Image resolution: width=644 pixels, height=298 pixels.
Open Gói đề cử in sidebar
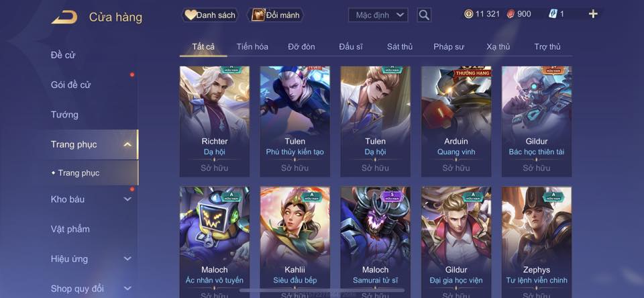pyautogui.click(x=70, y=85)
